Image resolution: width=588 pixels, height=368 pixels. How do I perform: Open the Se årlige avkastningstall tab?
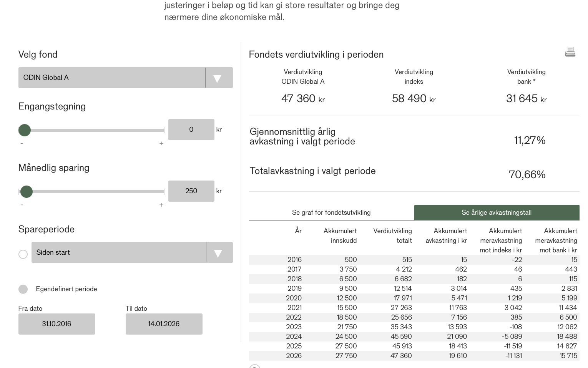click(x=497, y=212)
